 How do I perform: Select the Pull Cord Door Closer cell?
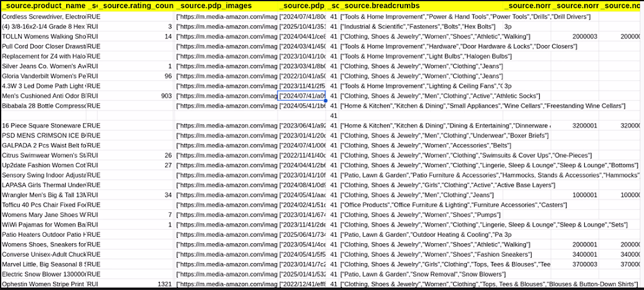(x=43, y=46)
